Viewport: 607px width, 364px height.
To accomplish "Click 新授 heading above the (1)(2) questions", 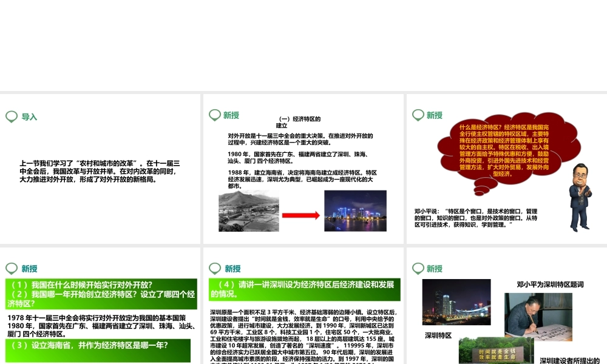I will [x=29, y=269].
